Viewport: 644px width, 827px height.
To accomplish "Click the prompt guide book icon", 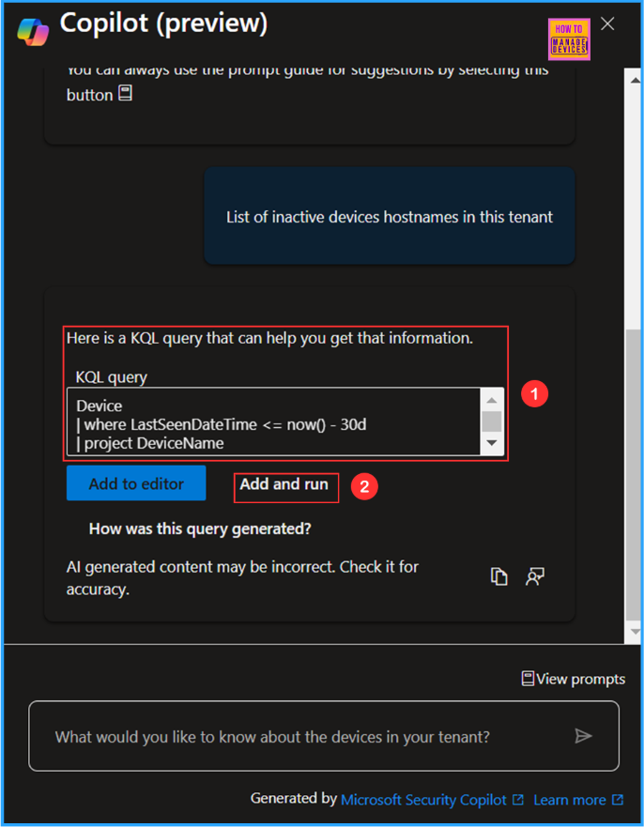I will (x=125, y=93).
